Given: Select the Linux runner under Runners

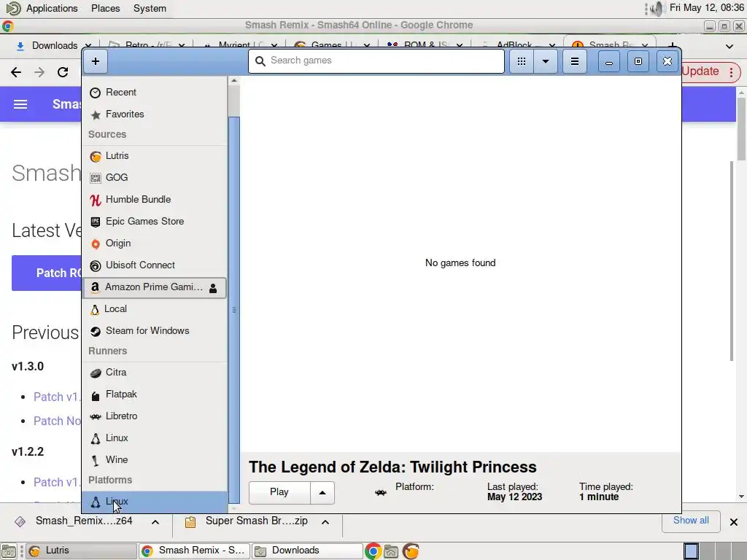Looking at the screenshot, I should [155, 438].
